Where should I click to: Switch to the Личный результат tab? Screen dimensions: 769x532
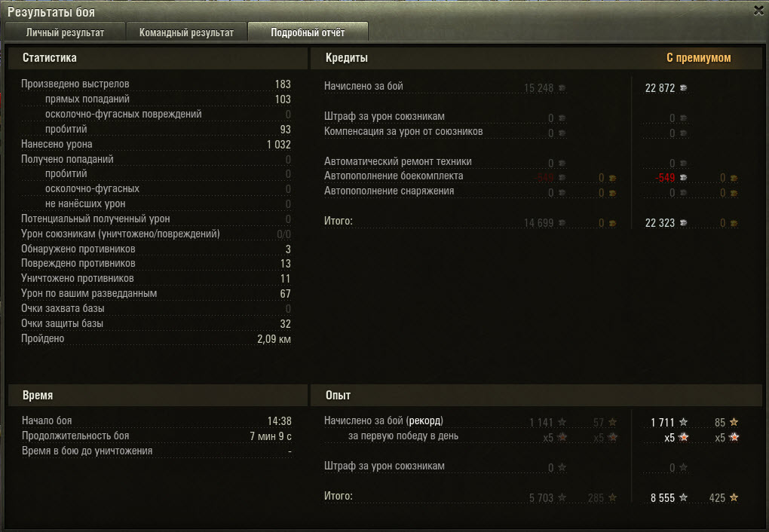[65, 32]
